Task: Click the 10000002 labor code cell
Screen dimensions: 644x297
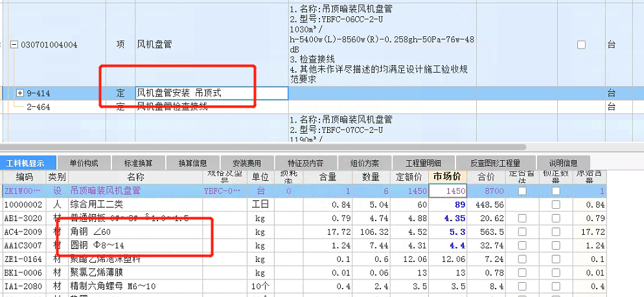Action: [23, 205]
